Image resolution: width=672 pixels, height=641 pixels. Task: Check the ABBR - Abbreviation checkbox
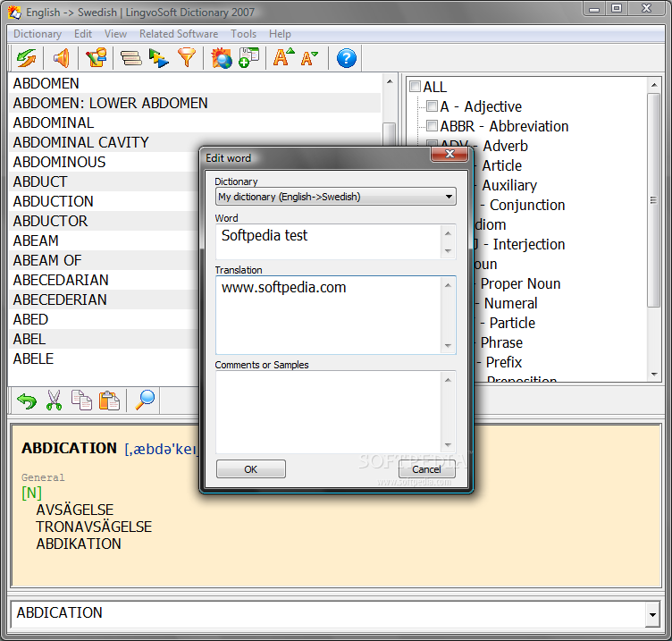pos(432,126)
